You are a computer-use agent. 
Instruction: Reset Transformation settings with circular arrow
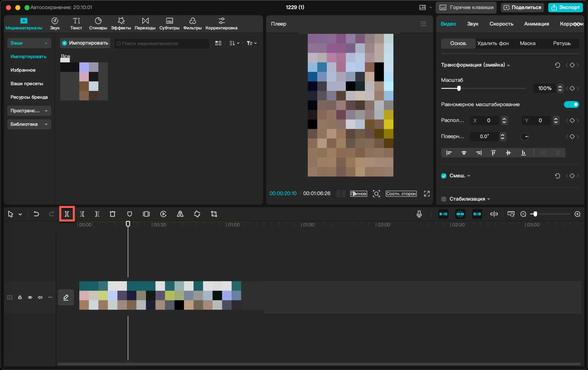[x=557, y=65]
